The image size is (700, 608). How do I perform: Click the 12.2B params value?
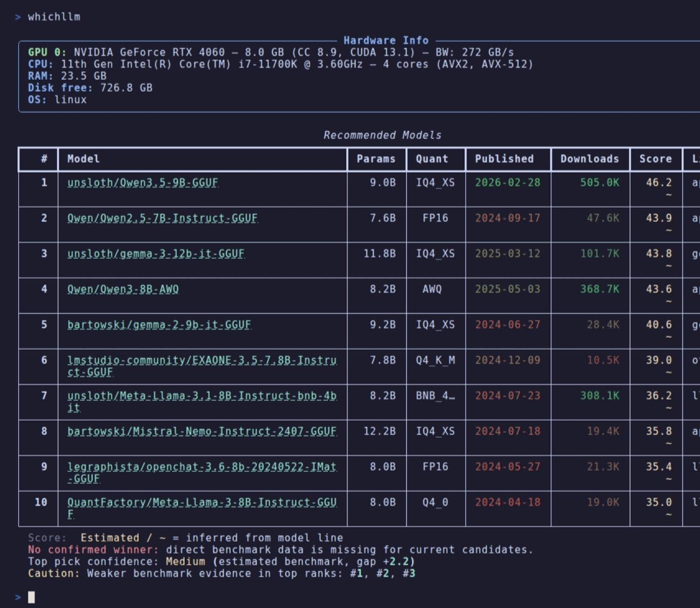(379, 431)
